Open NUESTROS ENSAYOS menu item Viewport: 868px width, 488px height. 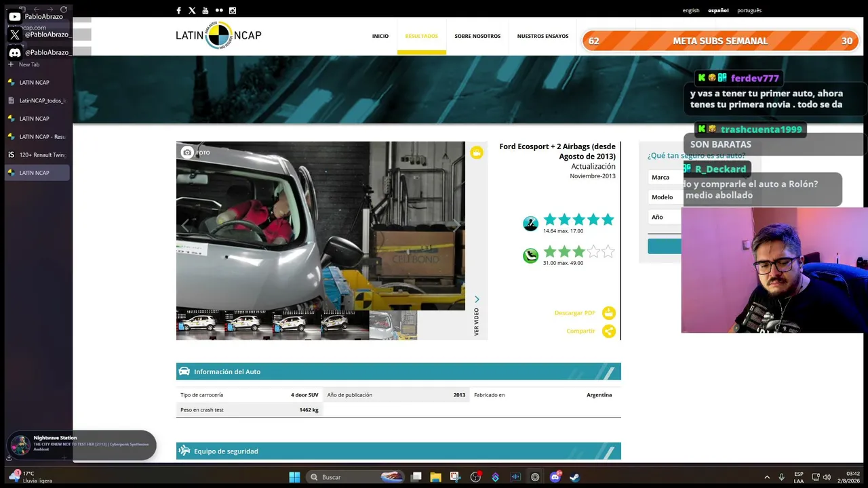pyautogui.click(x=542, y=36)
